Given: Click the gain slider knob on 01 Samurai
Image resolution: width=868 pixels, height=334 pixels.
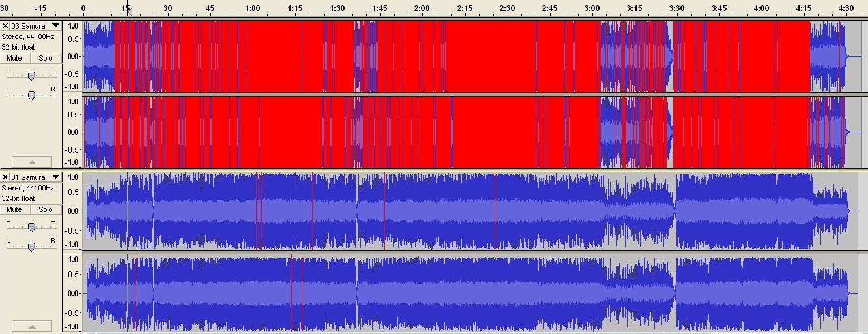Looking at the screenshot, I should (x=31, y=227).
